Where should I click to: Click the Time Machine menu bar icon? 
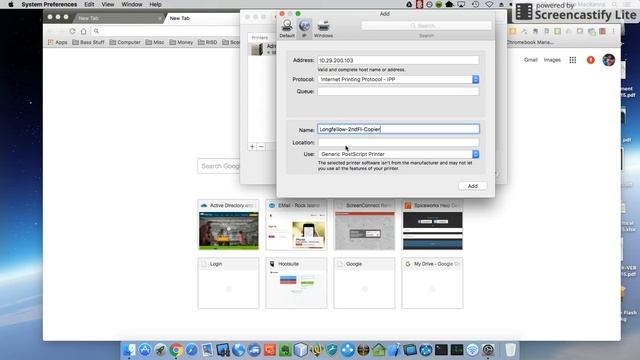476,4
